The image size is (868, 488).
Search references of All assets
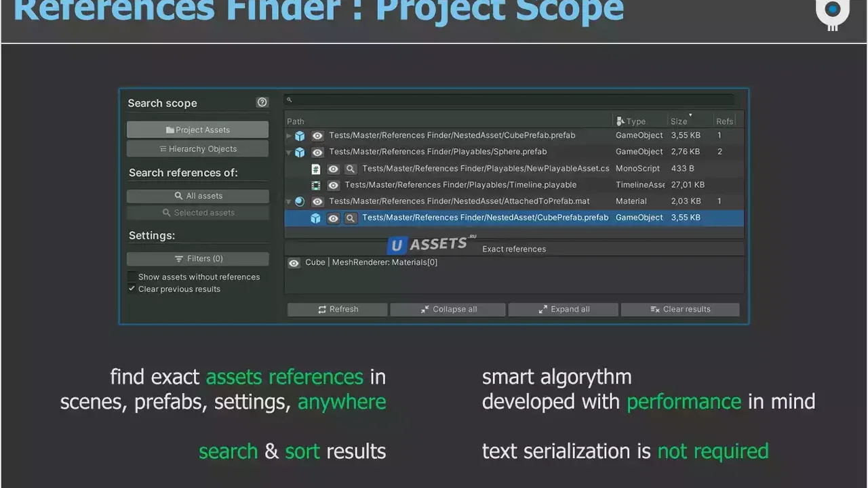pos(197,196)
